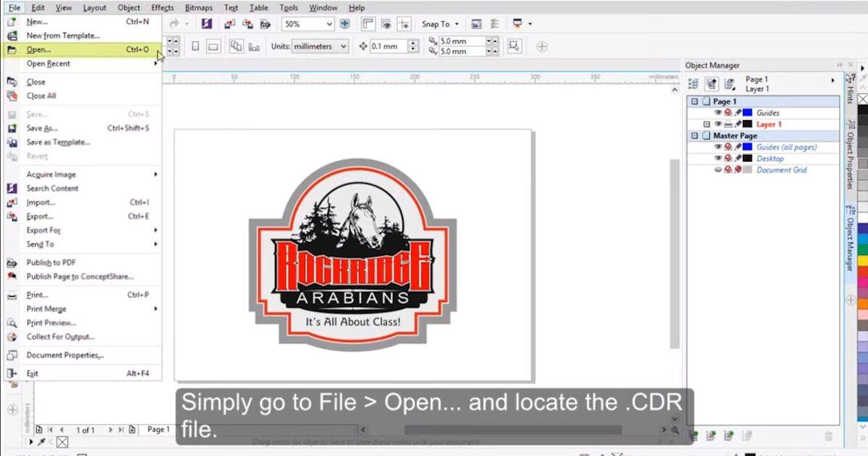Image resolution: width=868 pixels, height=456 pixels.
Task: Click Open... in the File menu
Action: pos(39,50)
